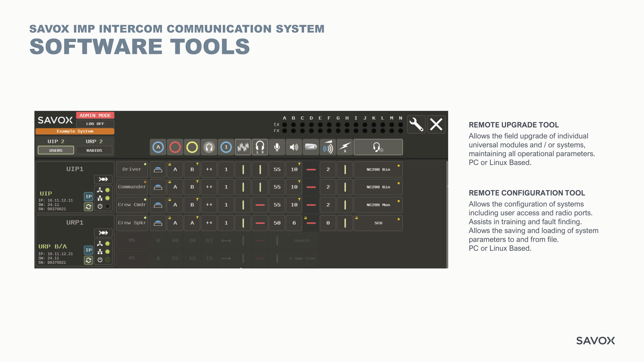Open Crew Cmdr NC200 Mon selector
Screen dimensions: 644x362
tap(378, 205)
